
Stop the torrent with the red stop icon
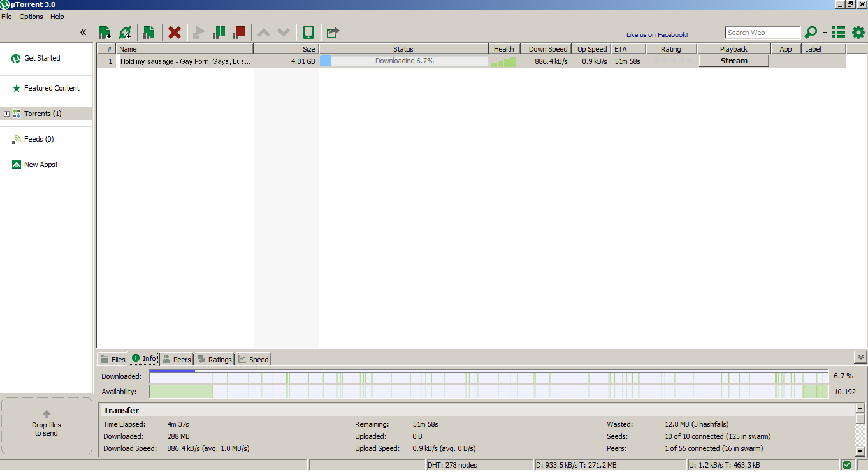point(239,33)
